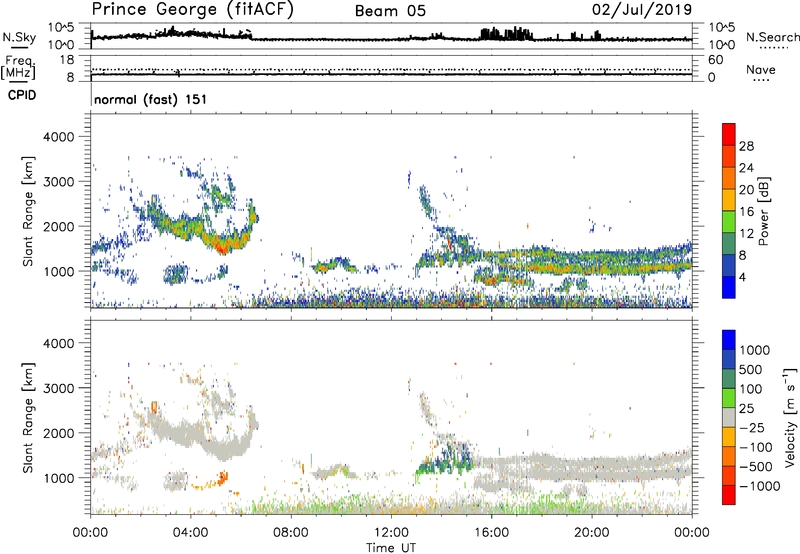Click the "Slant Range [km]" label of velocity panel
This screenshot has height=554, width=800.
click(28, 418)
